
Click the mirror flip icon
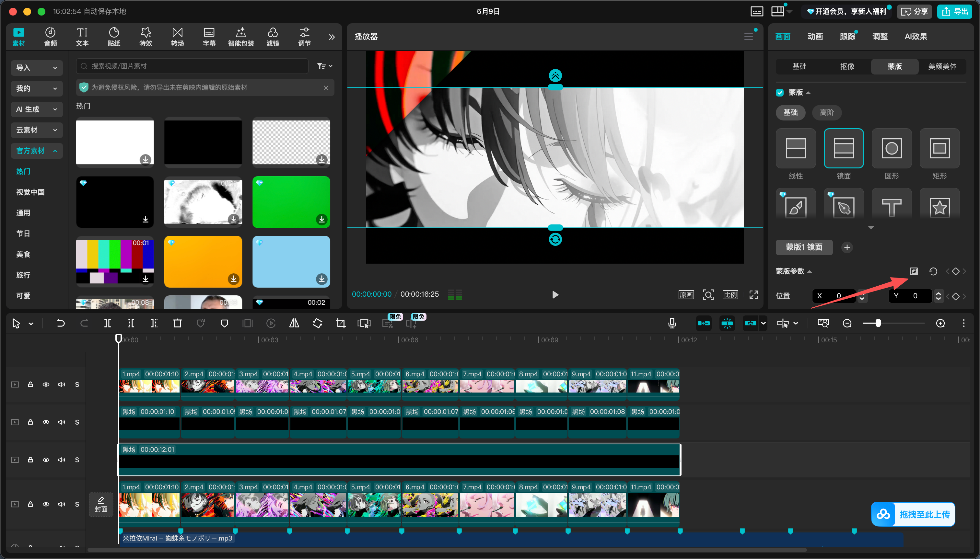pyautogui.click(x=294, y=323)
